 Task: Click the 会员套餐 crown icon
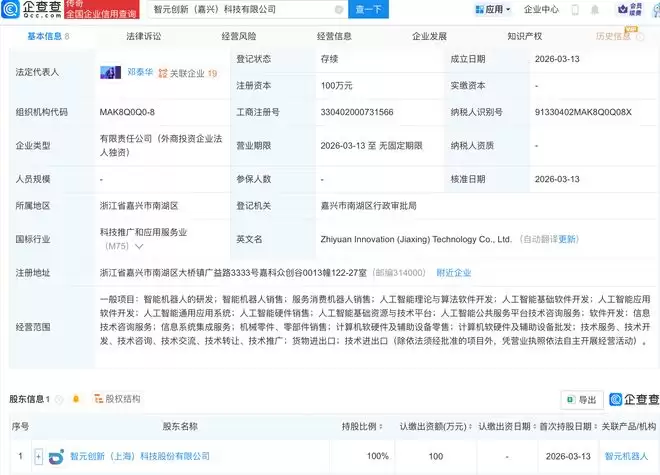click(x=634, y=10)
